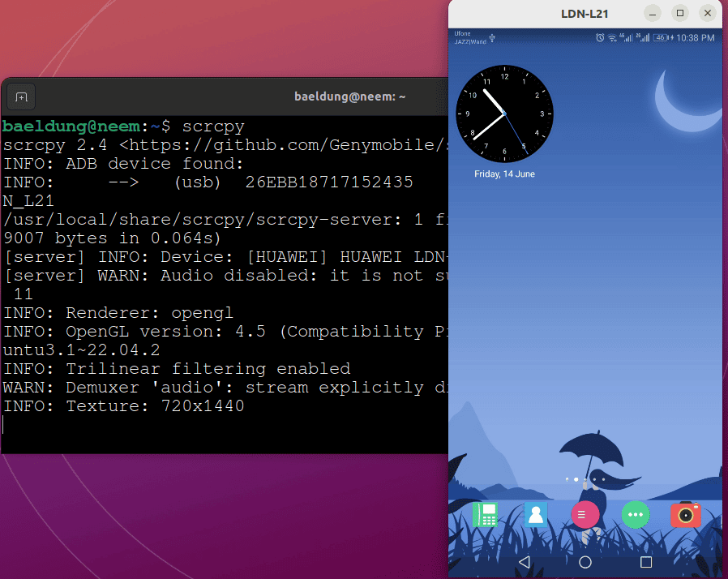Image resolution: width=728 pixels, height=579 pixels.
Task: Tap the Android Home navigation button
Action: tap(585, 562)
